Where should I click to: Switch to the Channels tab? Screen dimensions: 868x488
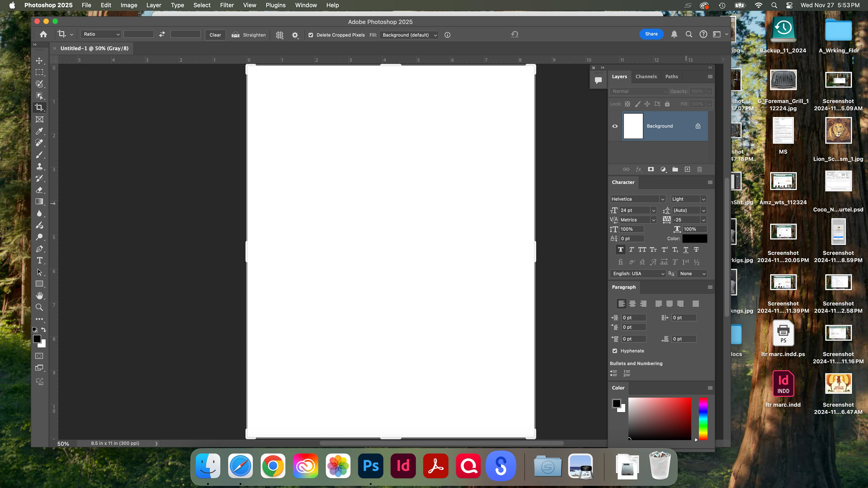pos(646,76)
